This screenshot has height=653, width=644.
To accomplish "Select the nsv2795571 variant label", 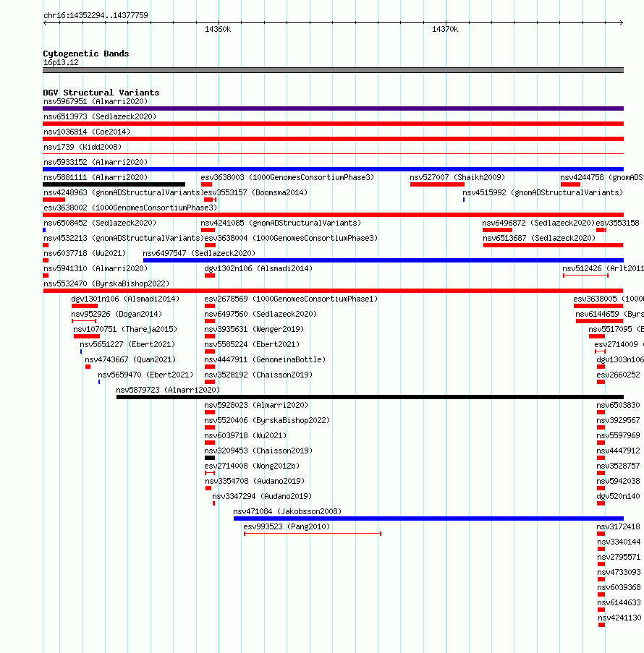I will tap(619, 558).
